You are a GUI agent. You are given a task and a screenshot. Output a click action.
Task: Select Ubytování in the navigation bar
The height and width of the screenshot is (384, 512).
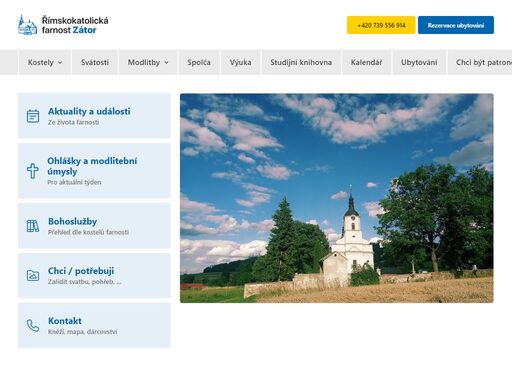coord(419,62)
